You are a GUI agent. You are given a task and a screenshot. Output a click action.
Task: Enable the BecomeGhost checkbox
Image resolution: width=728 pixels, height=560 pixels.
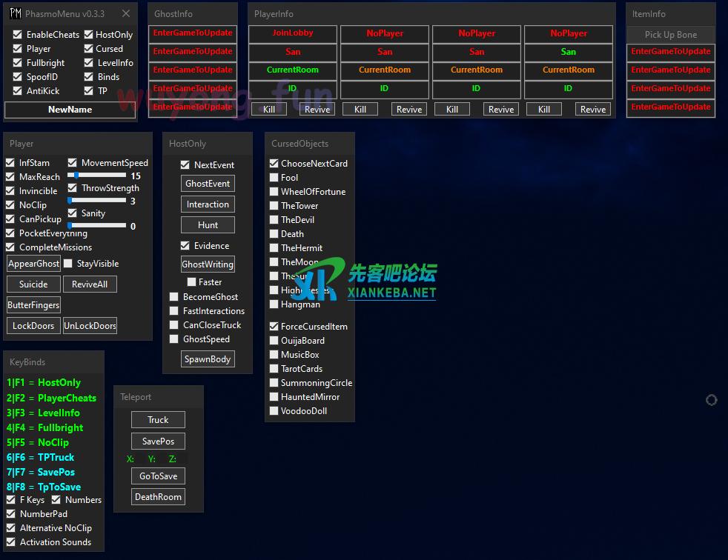pos(174,297)
